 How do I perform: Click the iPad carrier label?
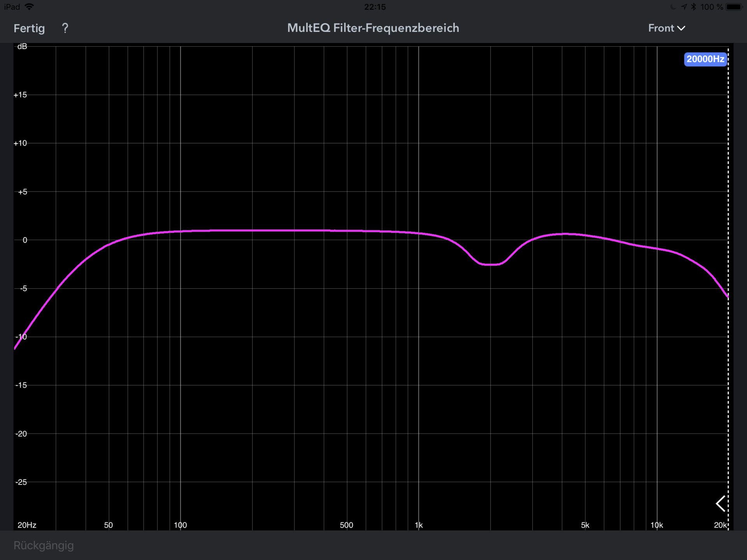12,7
